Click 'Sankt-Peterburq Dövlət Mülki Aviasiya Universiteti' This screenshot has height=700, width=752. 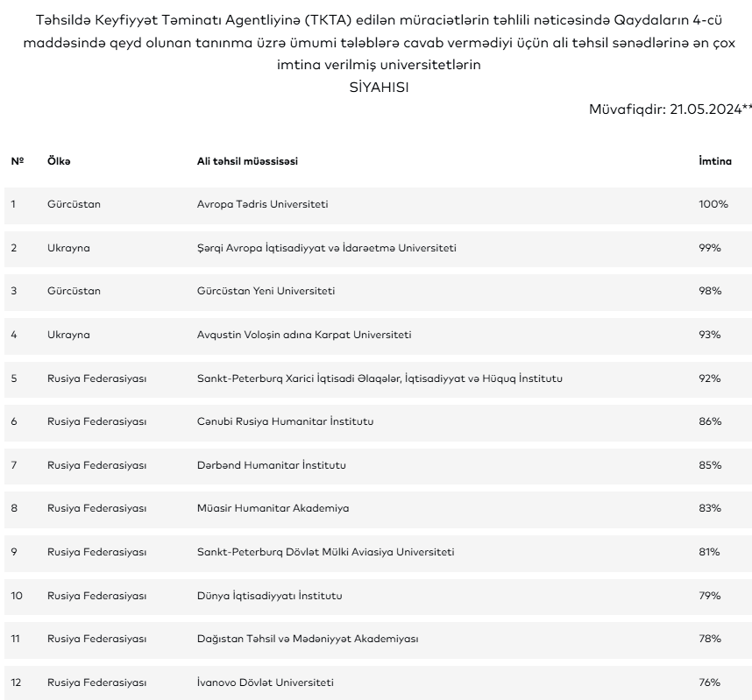tap(325, 552)
